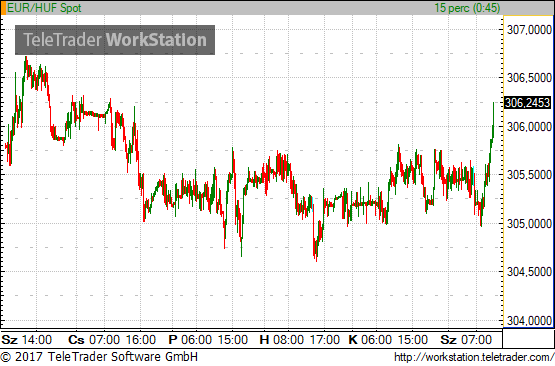Image resolution: width=555 pixels, height=366 pixels.
Task: Click the 305,0000 price axis label
Action: [x=529, y=224]
